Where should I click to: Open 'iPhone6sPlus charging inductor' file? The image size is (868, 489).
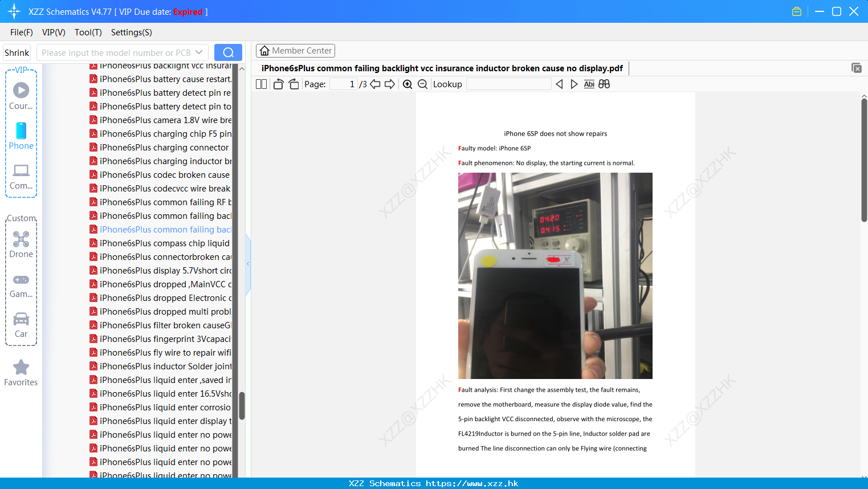coord(160,161)
